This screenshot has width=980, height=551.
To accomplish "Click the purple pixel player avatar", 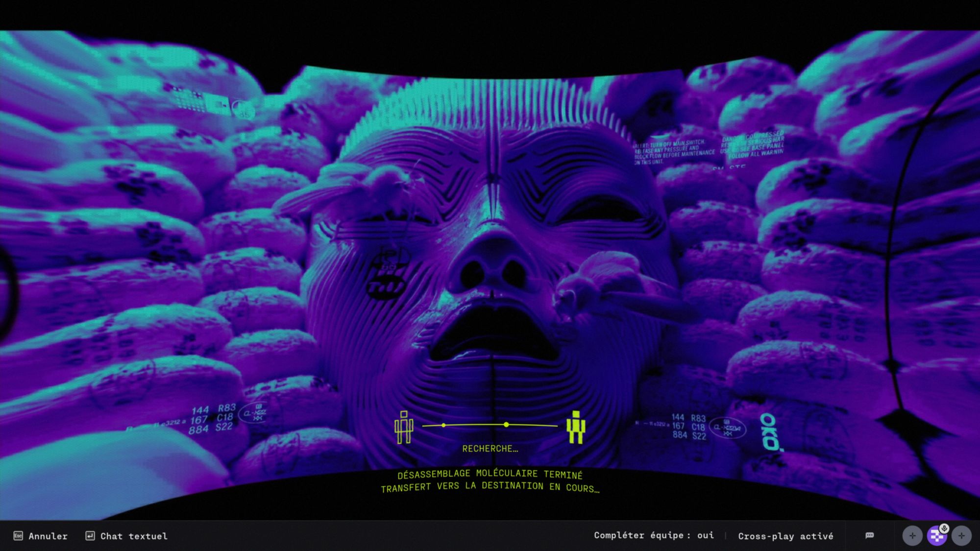I will [x=936, y=536].
